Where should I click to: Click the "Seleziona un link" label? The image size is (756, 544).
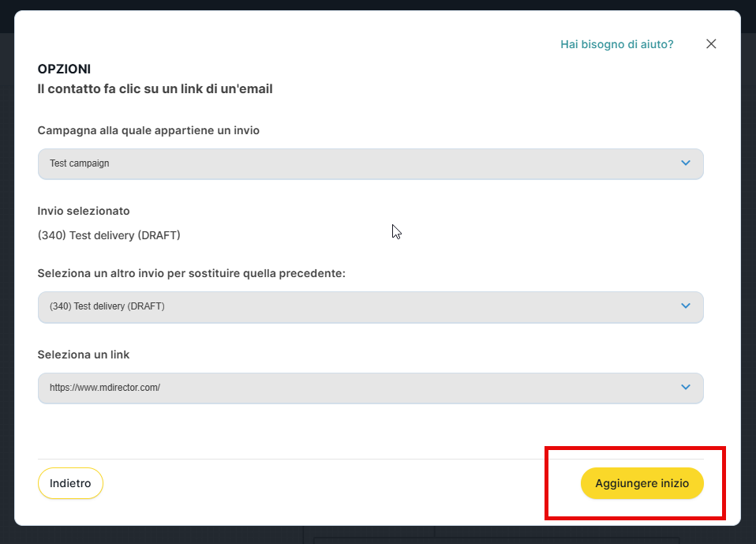(x=84, y=355)
